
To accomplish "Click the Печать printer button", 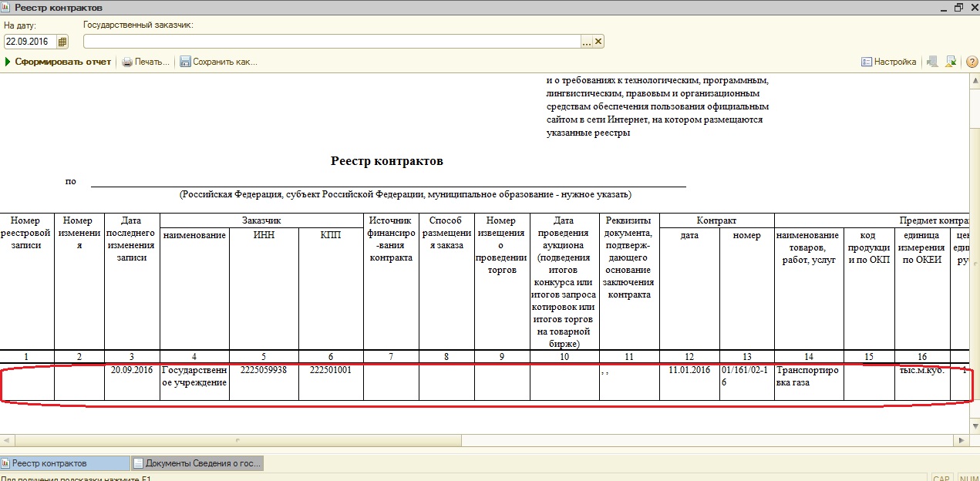I will pos(146,62).
